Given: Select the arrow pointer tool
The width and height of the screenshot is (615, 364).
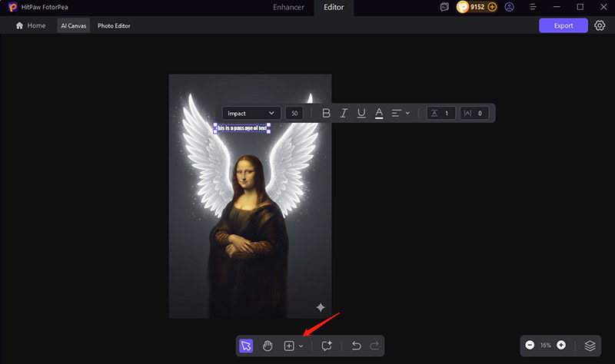Looking at the screenshot, I should pos(246,346).
